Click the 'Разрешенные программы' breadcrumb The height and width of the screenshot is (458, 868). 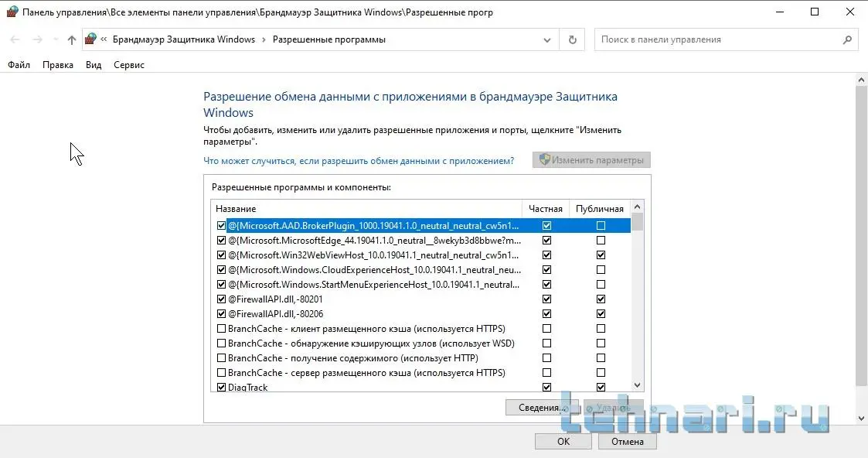pyautogui.click(x=328, y=39)
